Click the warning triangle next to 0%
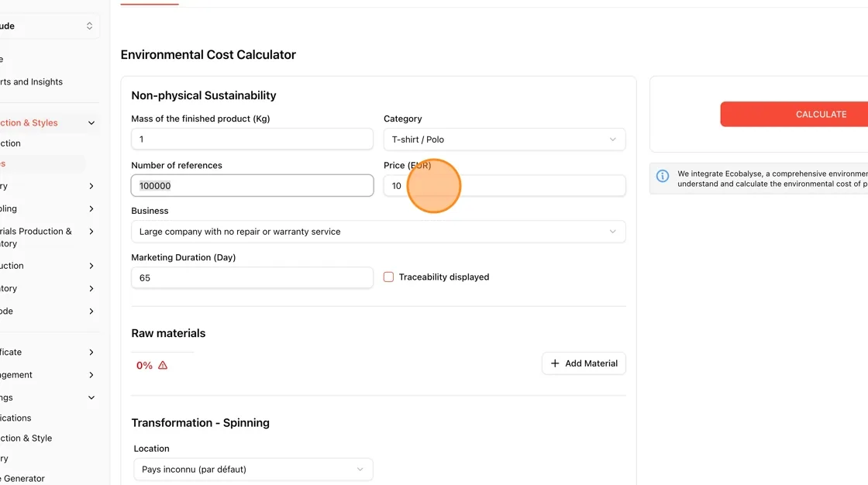This screenshot has height=485, width=868. (x=163, y=366)
